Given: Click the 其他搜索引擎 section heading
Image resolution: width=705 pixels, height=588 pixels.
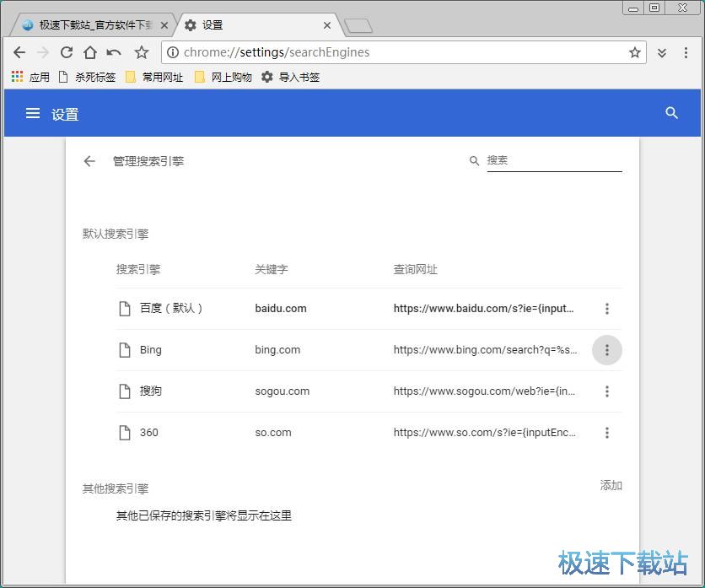Looking at the screenshot, I should pyautogui.click(x=115, y=488).
